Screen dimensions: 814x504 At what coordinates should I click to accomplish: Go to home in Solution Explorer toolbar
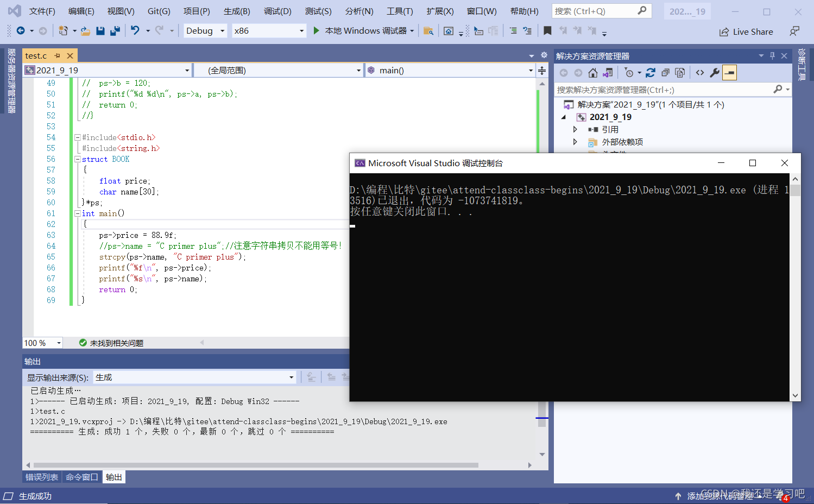pos(593,73)
